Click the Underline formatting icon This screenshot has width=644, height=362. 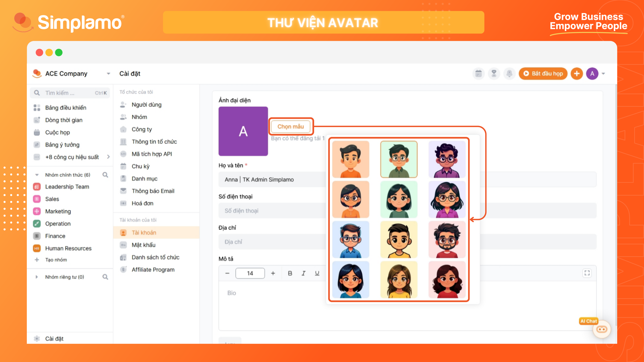pos(317,273)
